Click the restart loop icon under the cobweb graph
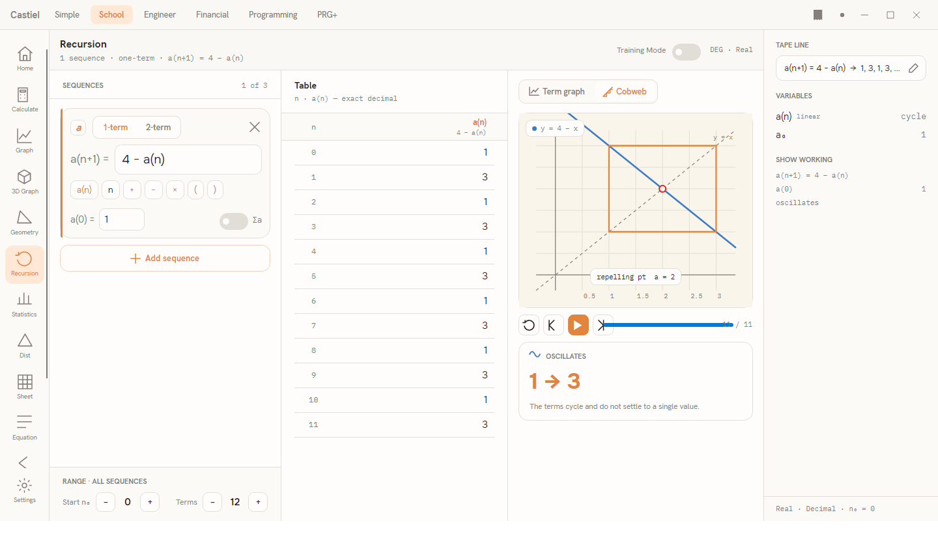 [x=529, y=325]
